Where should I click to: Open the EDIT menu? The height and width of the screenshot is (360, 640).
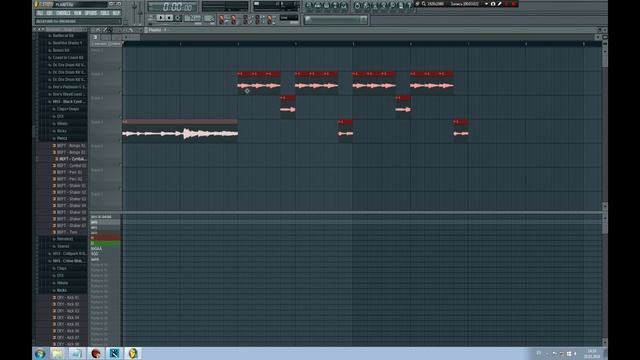pos(49,13)
